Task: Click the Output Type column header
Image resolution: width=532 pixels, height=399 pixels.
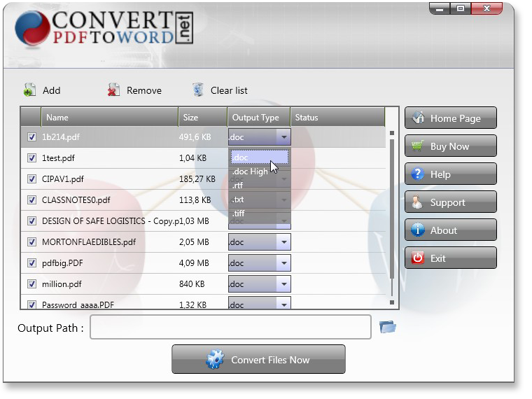Action: (259, 118)
